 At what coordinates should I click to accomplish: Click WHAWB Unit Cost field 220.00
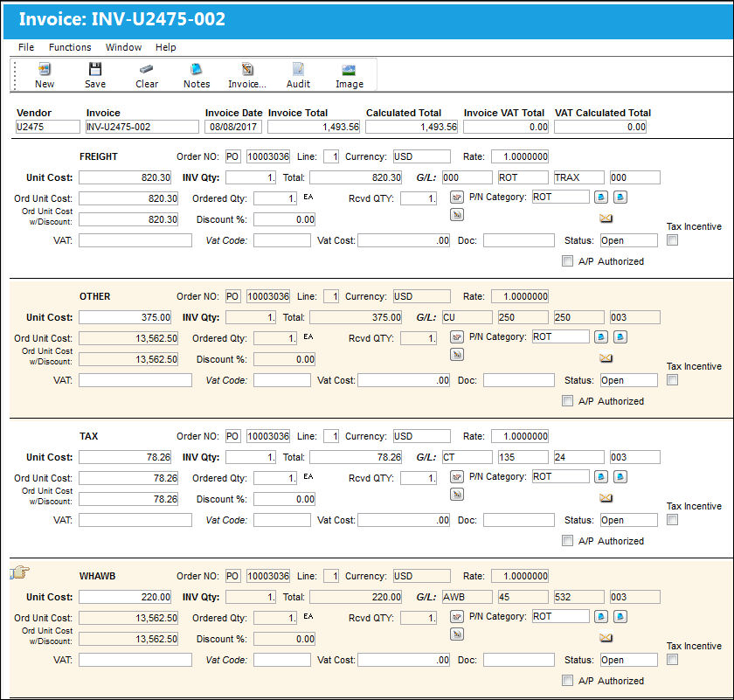(125, 597)
